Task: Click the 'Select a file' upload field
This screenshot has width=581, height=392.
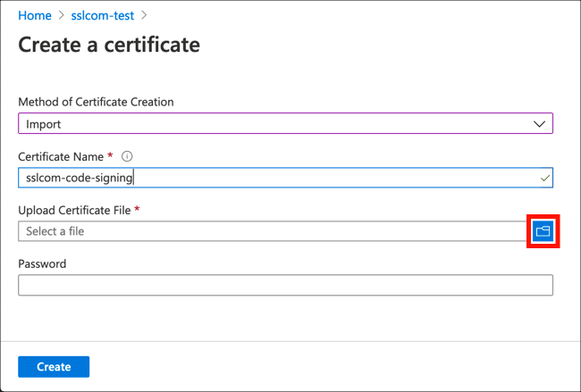Action: 268,231
